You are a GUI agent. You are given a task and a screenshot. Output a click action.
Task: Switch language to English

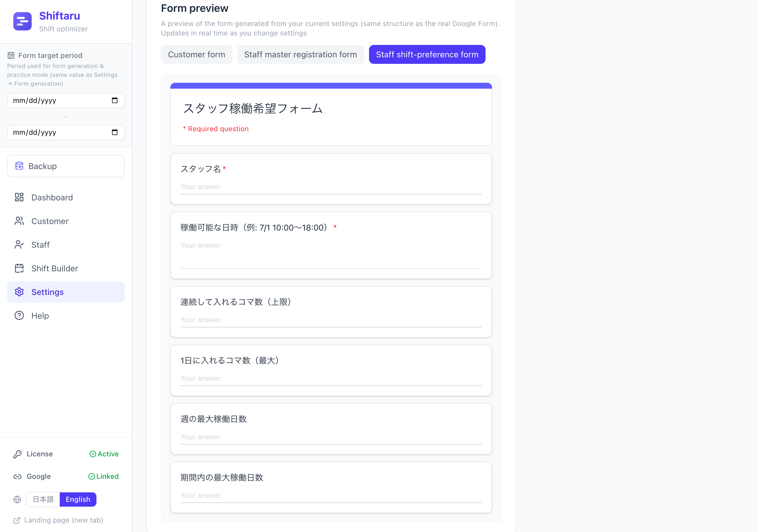[78, 500]
